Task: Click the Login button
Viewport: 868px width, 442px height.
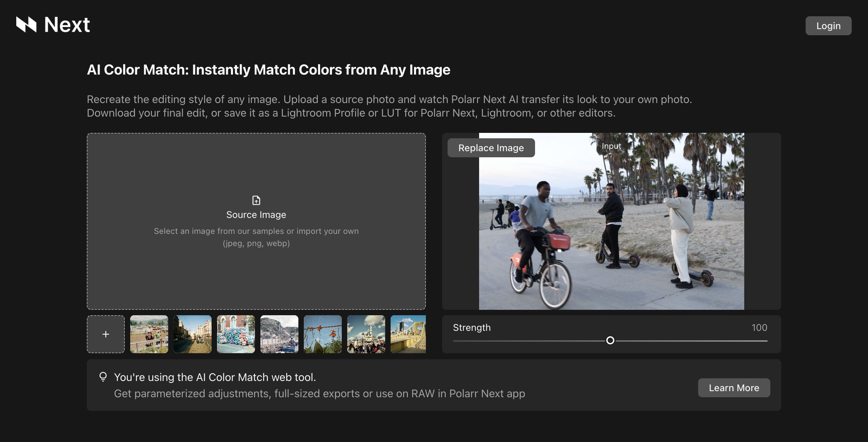Action: click(828, 26)
